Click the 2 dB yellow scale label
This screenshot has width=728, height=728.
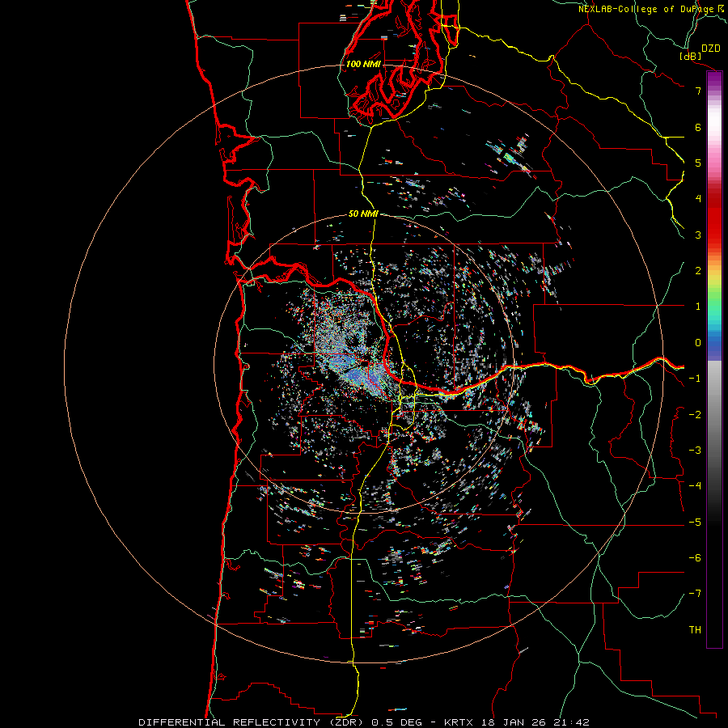pyautogui.click(x=698, y=271)
